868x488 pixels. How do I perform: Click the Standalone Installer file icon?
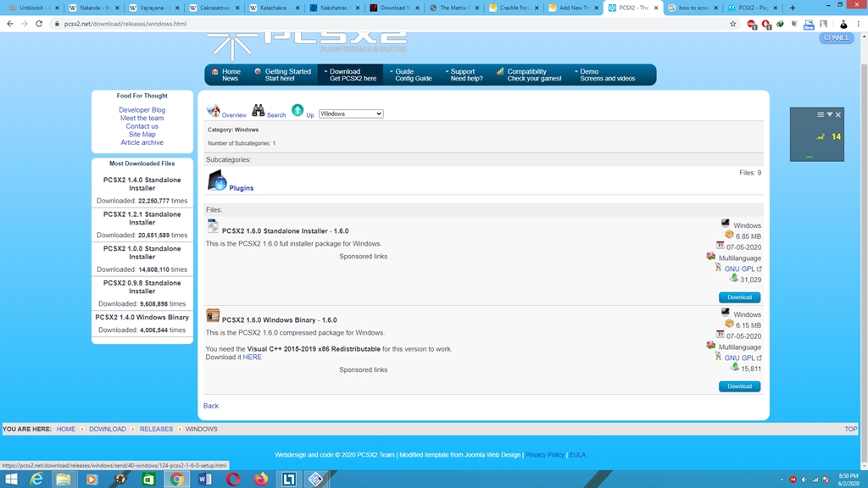(x=213, y=225)
